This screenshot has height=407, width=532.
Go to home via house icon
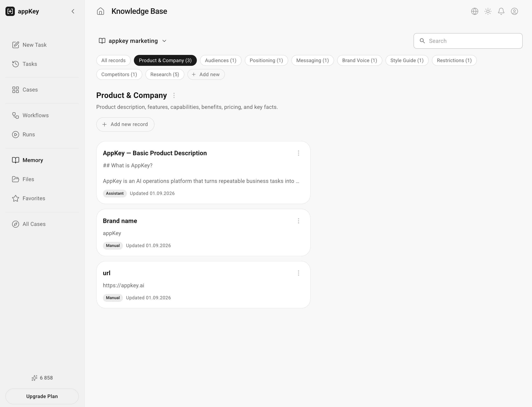tap(100, 11)
